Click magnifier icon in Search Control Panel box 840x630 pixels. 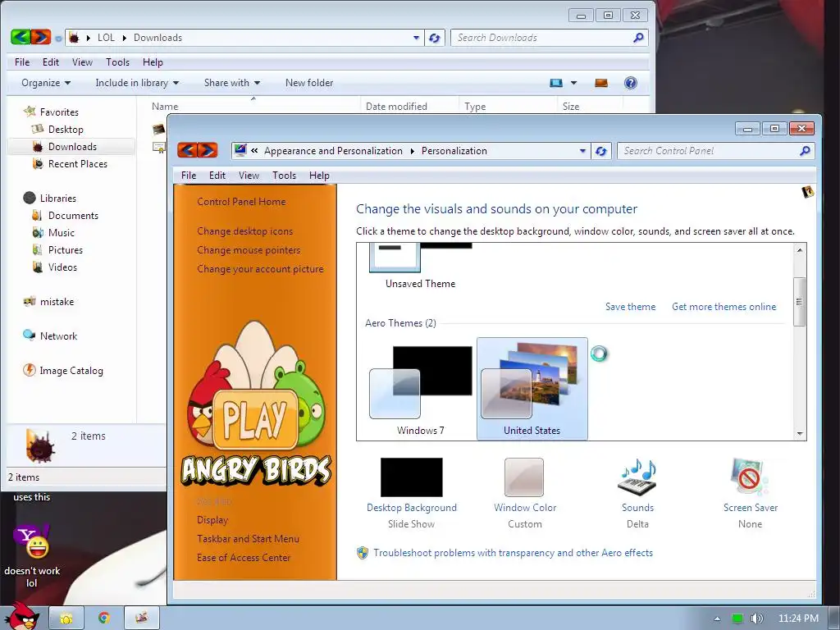point(805,151)
